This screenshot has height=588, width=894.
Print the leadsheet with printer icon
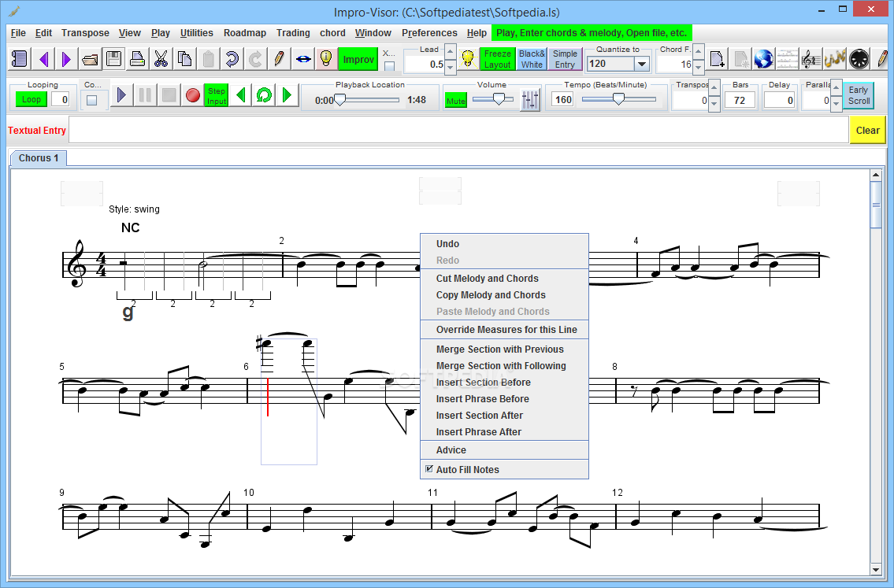tap(137, 59)
